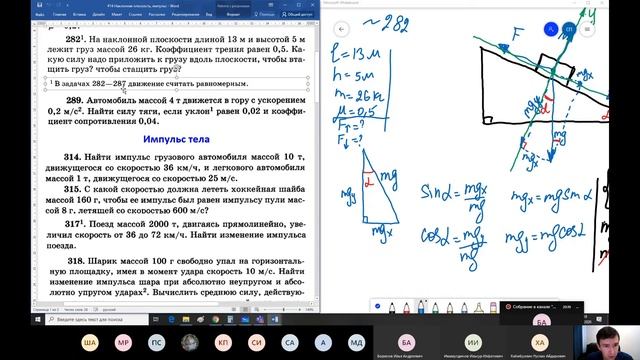The height and width of the screenshot is (360, 640).
Task: Open more options on meeting popup
Action: 578,307
